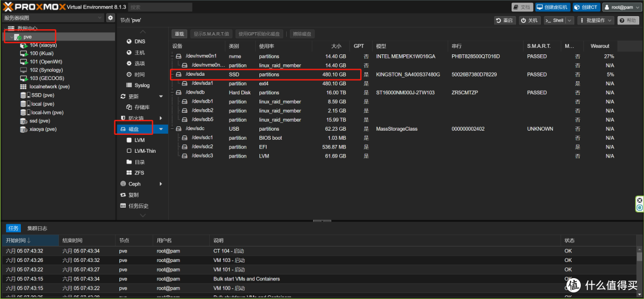The image size is (644, 299).
Task: Sort the disk list by Wearout column
Action: (600, 46)
